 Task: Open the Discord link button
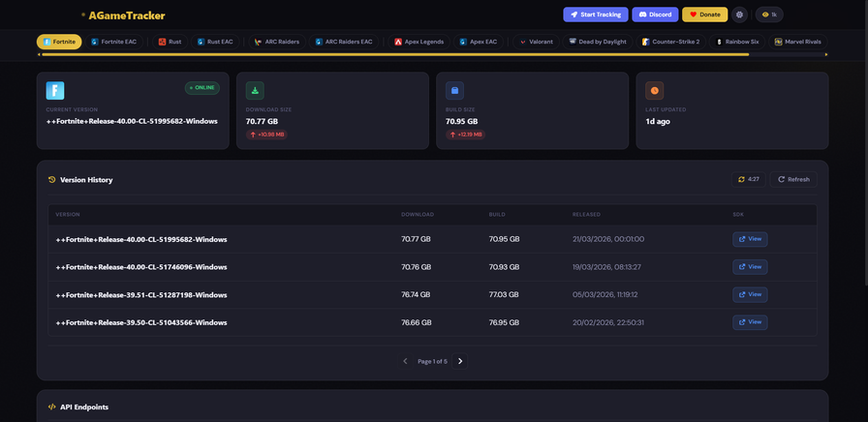655,15
